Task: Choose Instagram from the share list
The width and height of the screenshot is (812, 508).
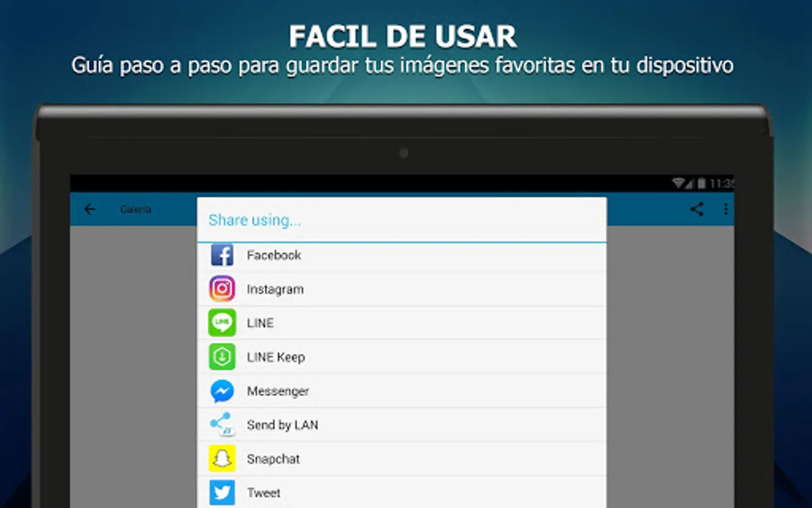Action: (x=402, y=290)
